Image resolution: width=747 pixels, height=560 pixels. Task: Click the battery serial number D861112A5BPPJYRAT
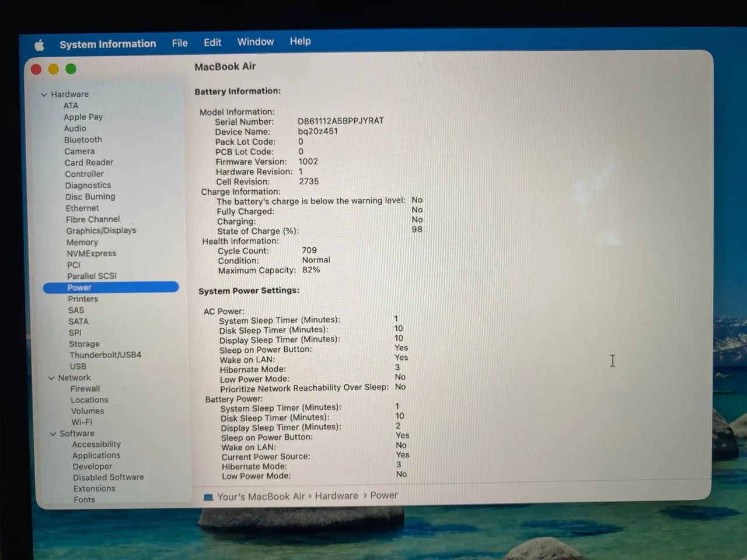pyautogui.click(x=341, y=121)
